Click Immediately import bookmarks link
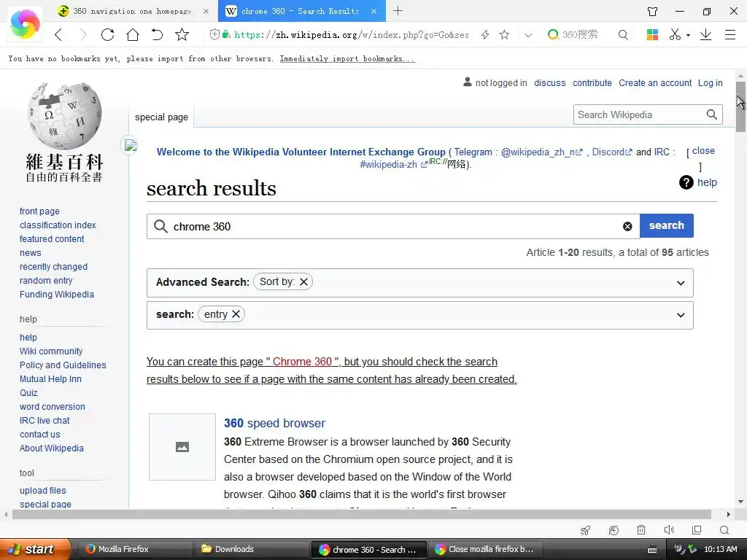Image resolution: width=747 pixels, height=560 pixels. (x=347, y=58)
